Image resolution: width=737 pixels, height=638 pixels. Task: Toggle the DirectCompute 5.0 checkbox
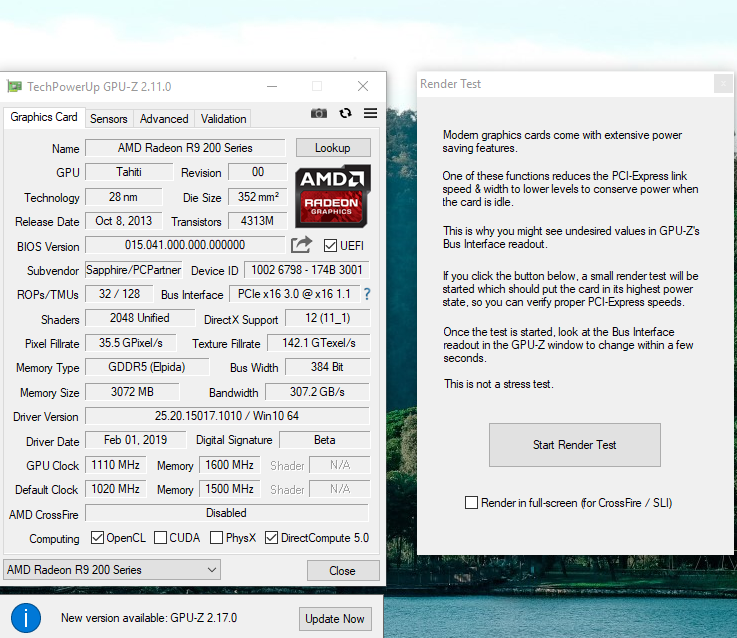(x=271, y=537)
